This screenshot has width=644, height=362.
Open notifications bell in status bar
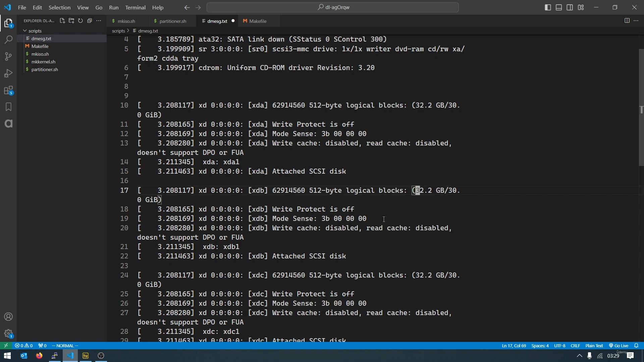(636, 346)
